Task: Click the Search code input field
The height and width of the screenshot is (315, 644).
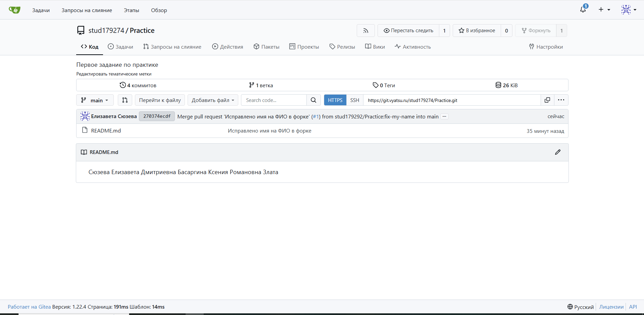Action: [274, 100]
